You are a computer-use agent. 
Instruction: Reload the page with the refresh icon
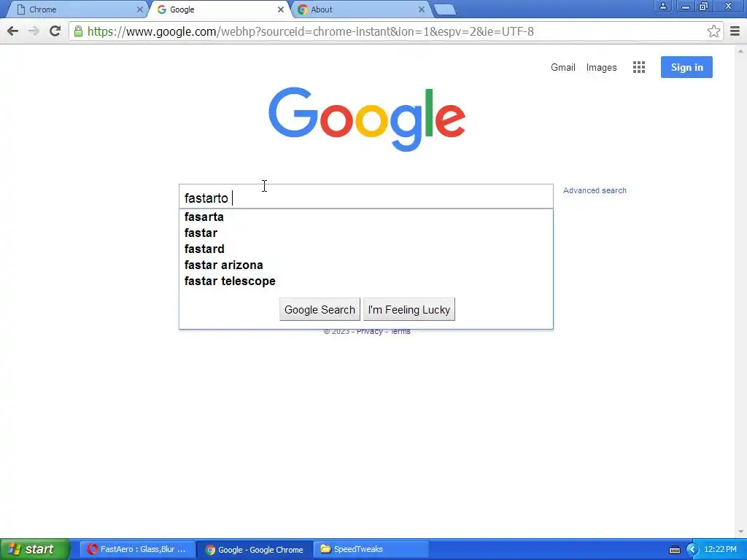pyautogui.click(x=55, y=31)
